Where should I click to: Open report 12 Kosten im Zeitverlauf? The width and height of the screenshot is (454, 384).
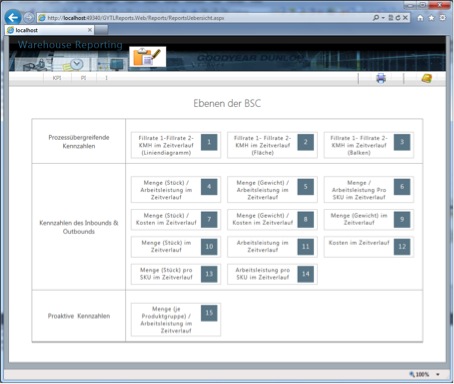(369, 247)
